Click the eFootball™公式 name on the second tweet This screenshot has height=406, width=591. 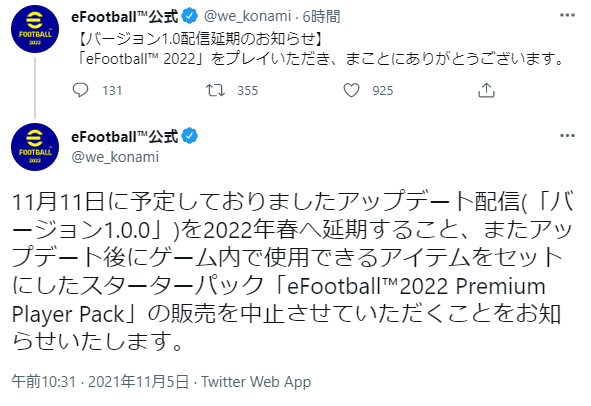[125, 136]
